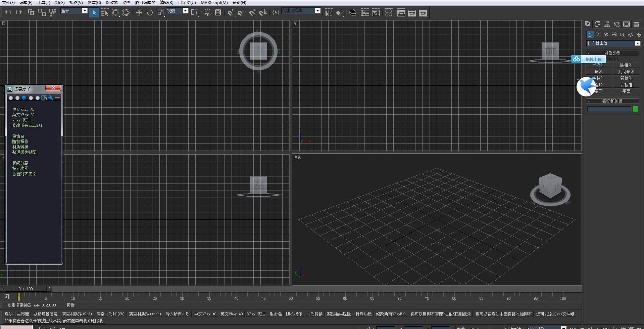This screenshot has width=644, height=329.
Task: Click the 四棱锥 pyramid button
Action: coord(626,85)
